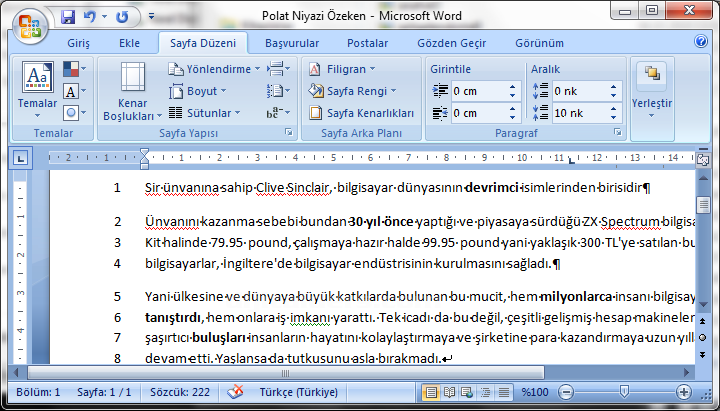Click Sayfa: 1 / 1 in status bar
This screenshot has width=720, height=411.
pos(104,392)
